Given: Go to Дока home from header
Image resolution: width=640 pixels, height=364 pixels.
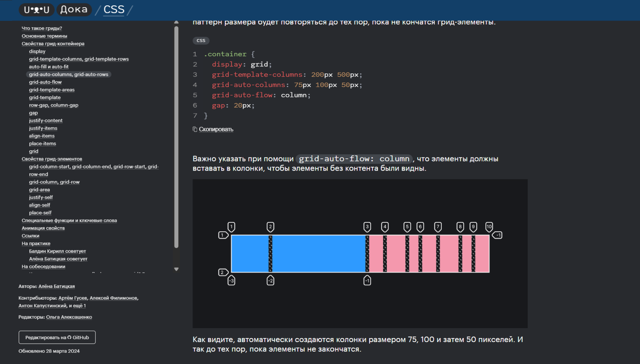Looking at the screenshot, I should pos(74,10).
